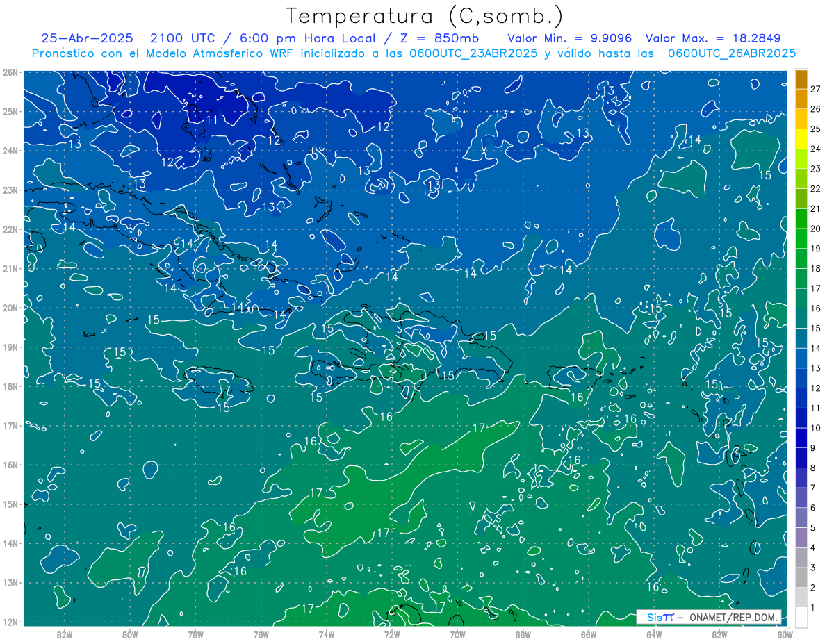Click the 64W longitude axis label
Image resolution: width=834 pixels, height=644 pixels.
(654, 634)
